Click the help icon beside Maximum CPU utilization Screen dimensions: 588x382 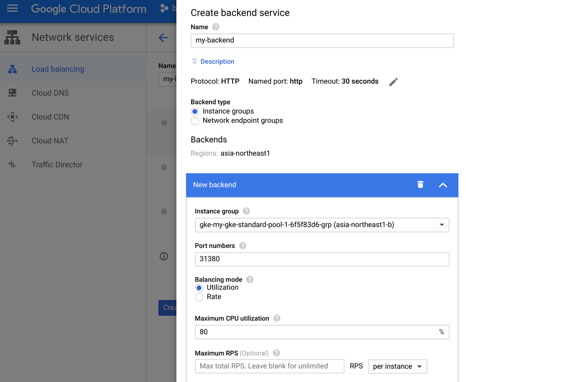click(277, 318)
